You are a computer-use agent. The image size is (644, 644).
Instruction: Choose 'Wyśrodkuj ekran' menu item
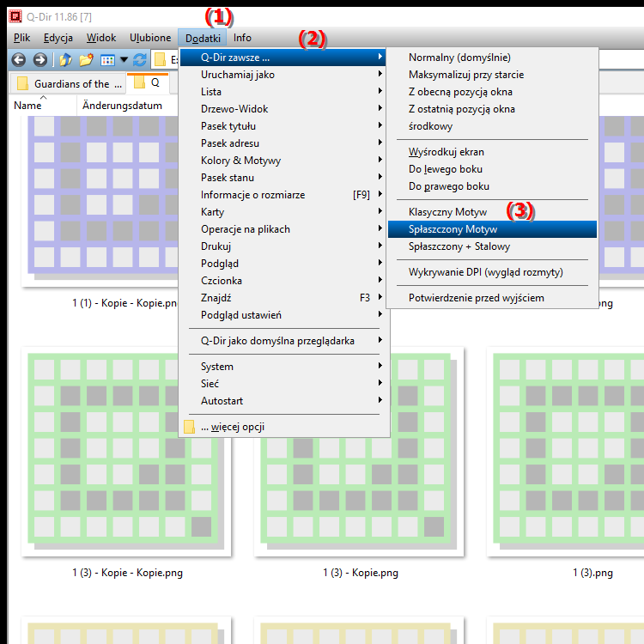[x=492, y=152]
